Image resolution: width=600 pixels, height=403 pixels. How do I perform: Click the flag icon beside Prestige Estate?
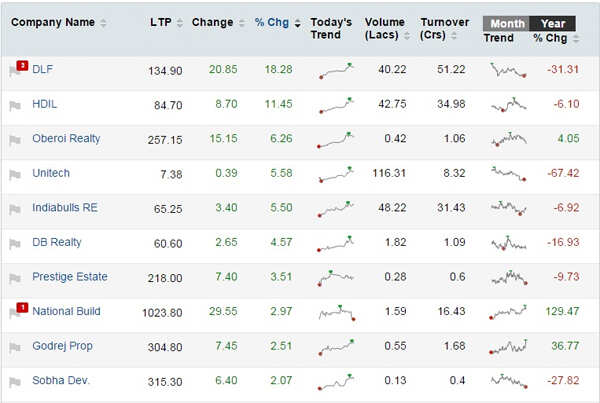click(15, 278)
